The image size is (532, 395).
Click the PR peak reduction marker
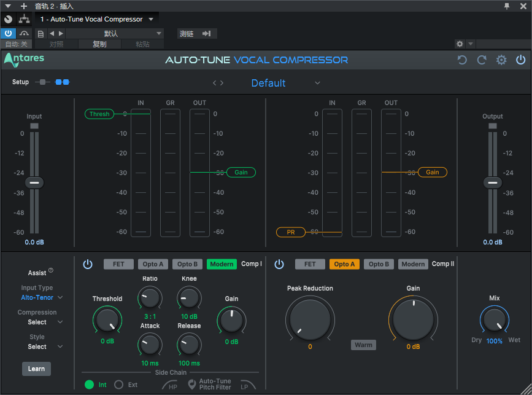(291, 232)
